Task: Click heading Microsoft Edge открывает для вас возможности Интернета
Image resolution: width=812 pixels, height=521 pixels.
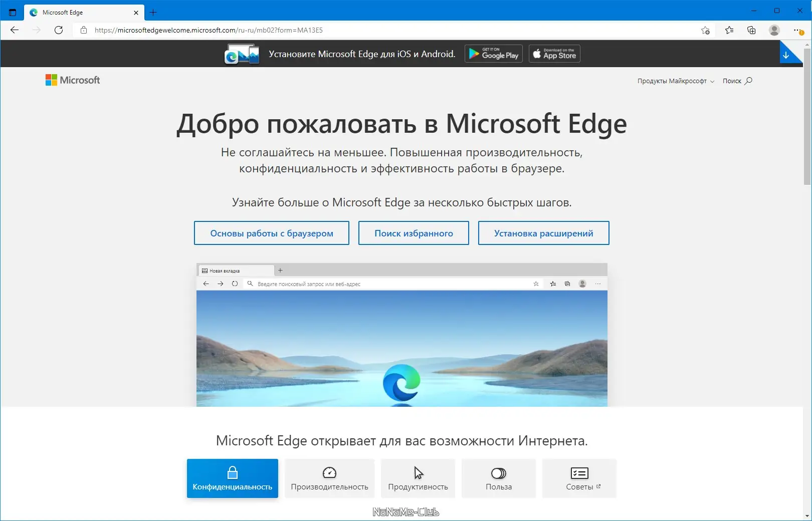Action: click(x=402, y=441)
